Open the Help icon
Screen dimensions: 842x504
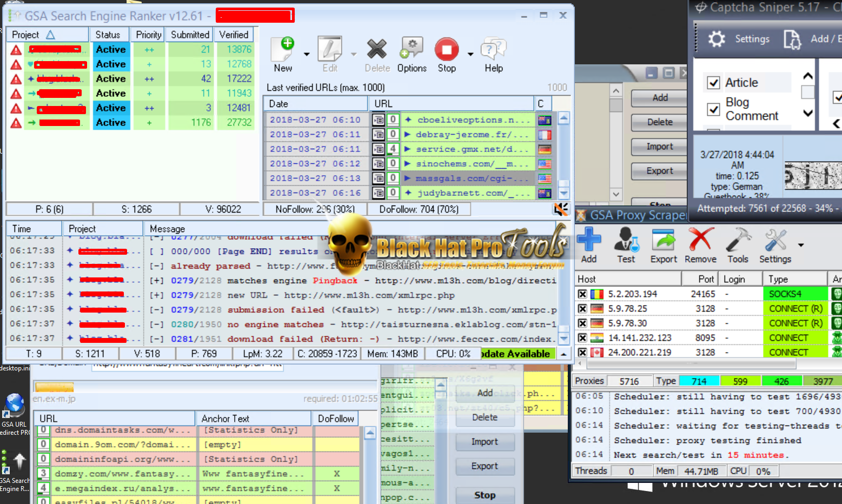point(494,49)
